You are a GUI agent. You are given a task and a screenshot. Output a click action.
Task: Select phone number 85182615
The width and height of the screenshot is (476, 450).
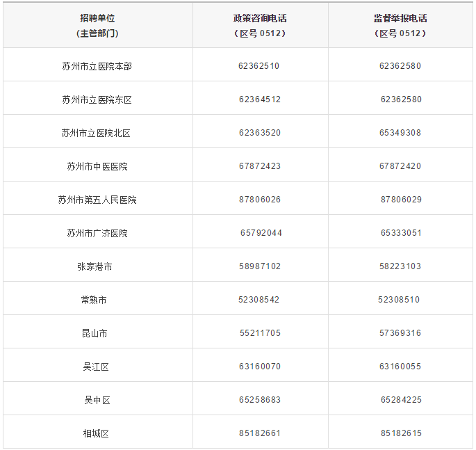401,433
